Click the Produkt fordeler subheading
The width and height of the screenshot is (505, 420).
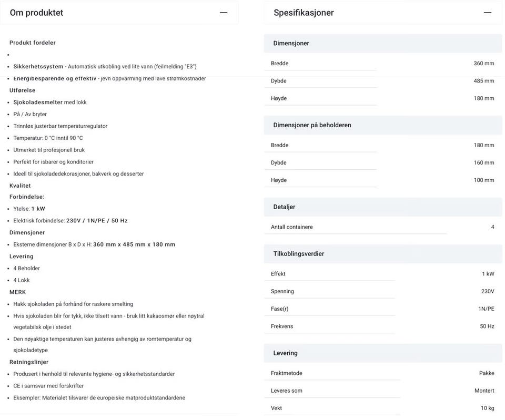click(33, 43)
